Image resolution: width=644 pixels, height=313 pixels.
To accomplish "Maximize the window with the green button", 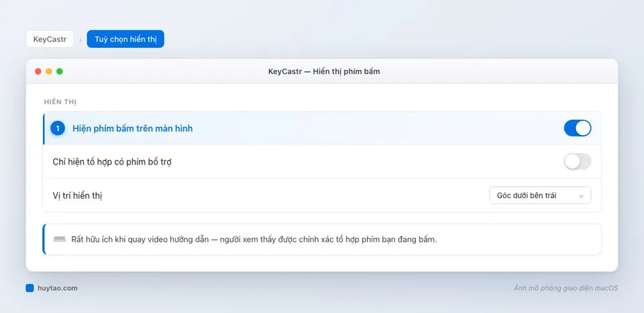I will click(60, 72).
